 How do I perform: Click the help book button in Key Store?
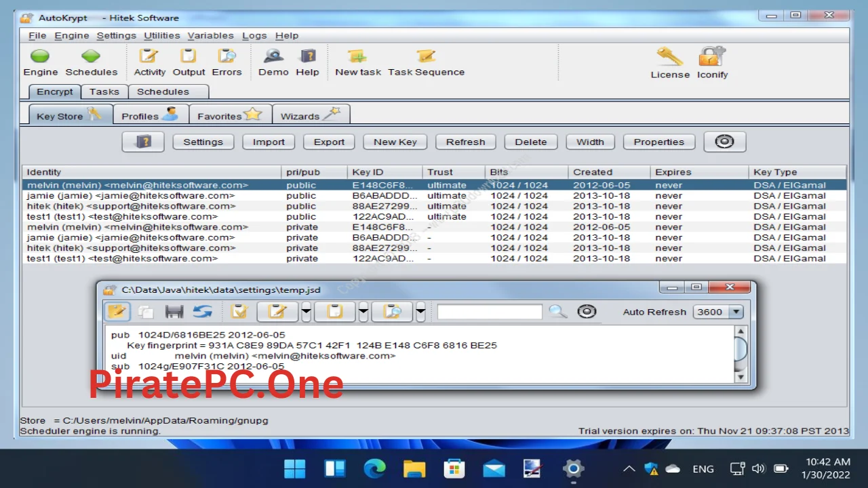point(143,142)
